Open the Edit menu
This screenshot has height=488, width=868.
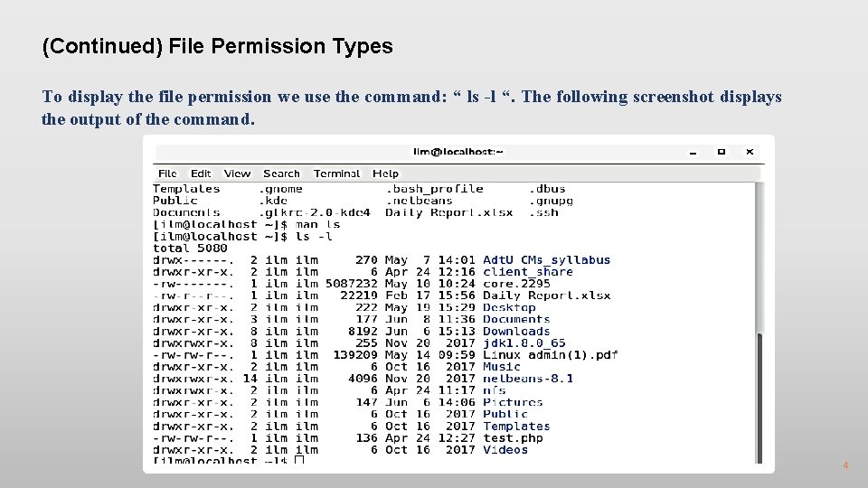[201, 174]
